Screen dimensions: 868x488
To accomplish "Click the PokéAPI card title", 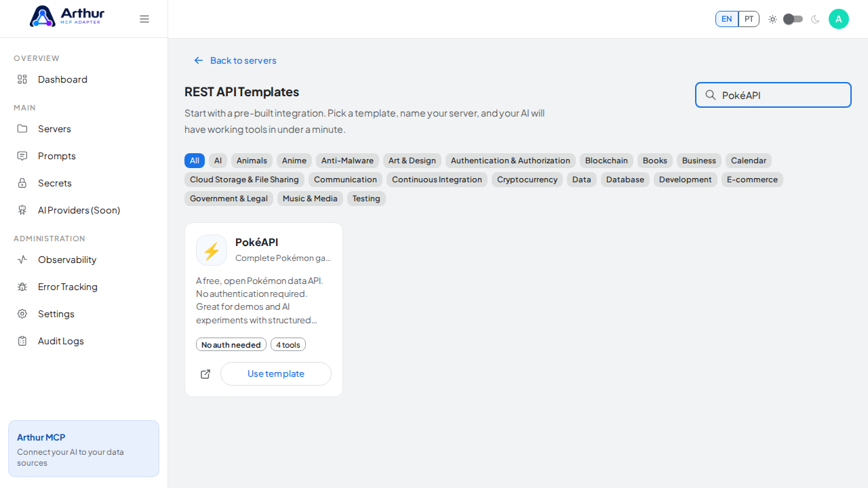I will (x=256, y=242).
